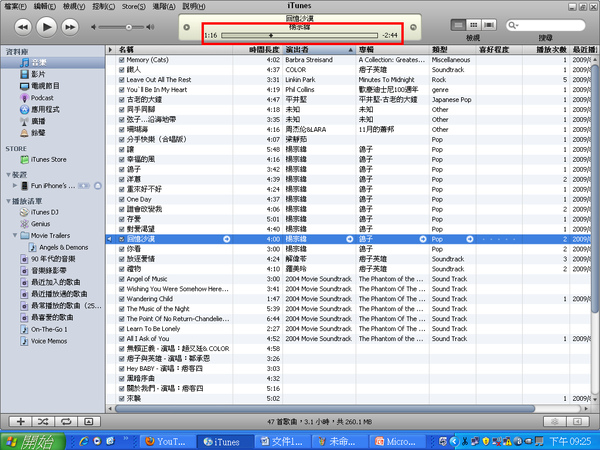Viewport: 600px width, 450px height.
Task: Open Store menu
Action: [134, 7]
